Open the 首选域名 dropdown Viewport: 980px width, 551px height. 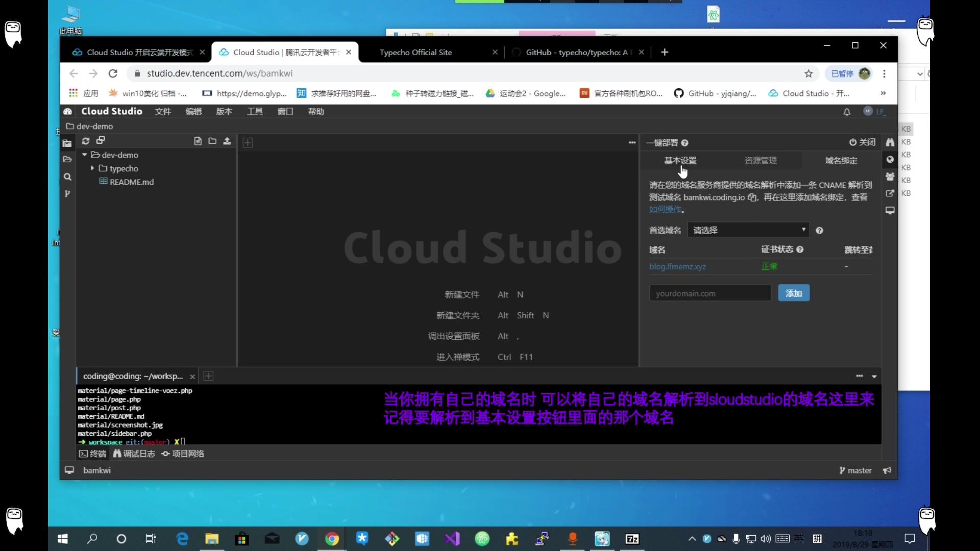pyautogui.click(x=748, y=230)
